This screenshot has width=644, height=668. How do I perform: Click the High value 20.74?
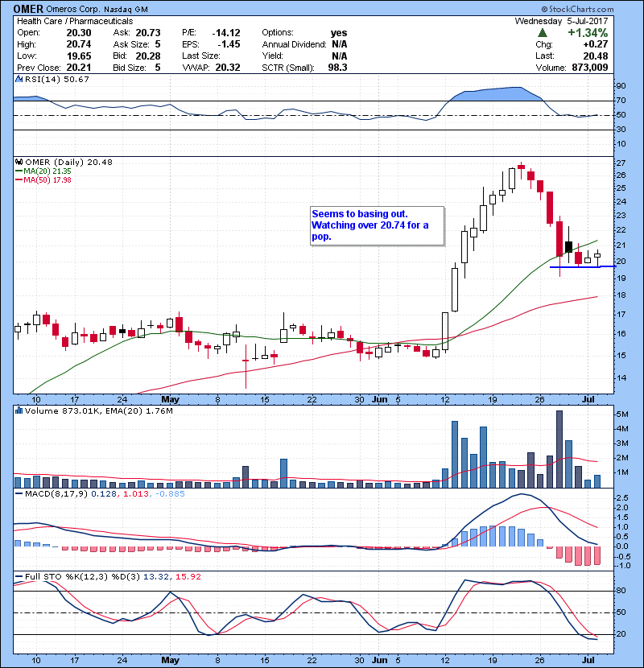point(79,44)
